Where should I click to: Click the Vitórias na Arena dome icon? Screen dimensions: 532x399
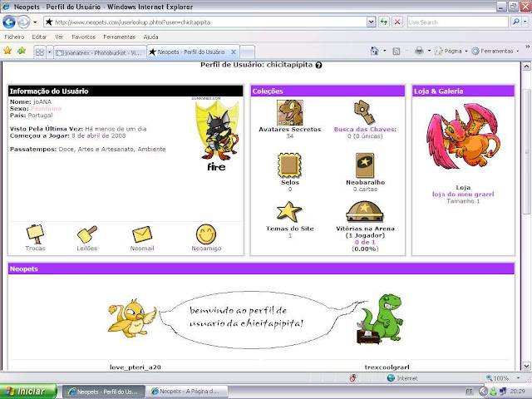365,212
